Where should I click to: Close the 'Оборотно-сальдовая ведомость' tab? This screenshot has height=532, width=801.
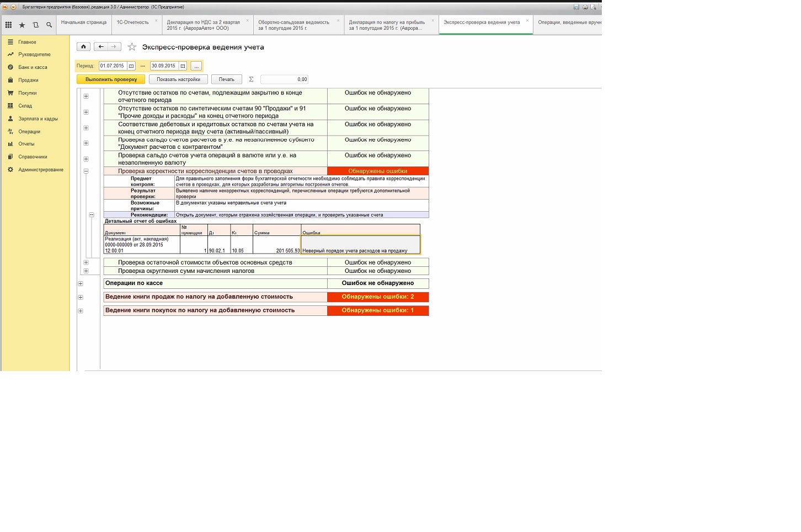pos(338,20)
